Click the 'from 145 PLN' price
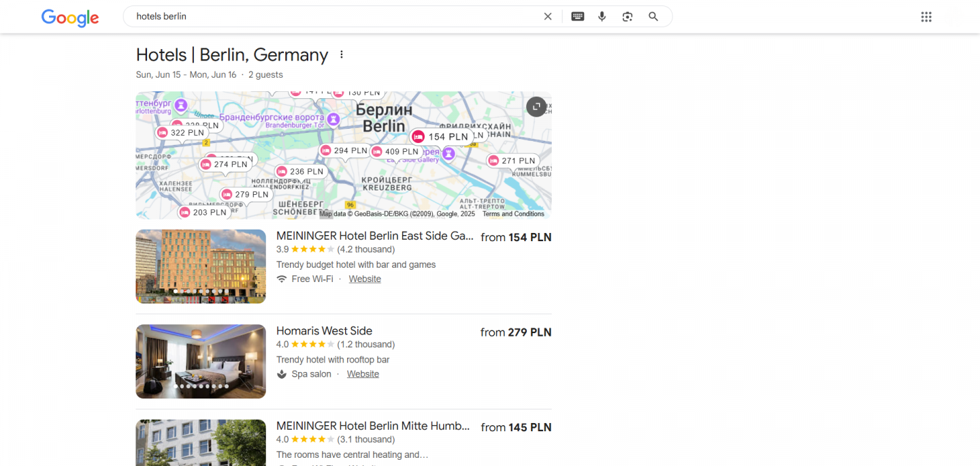This screenshot has width=980, height=466. pos(516,427)
